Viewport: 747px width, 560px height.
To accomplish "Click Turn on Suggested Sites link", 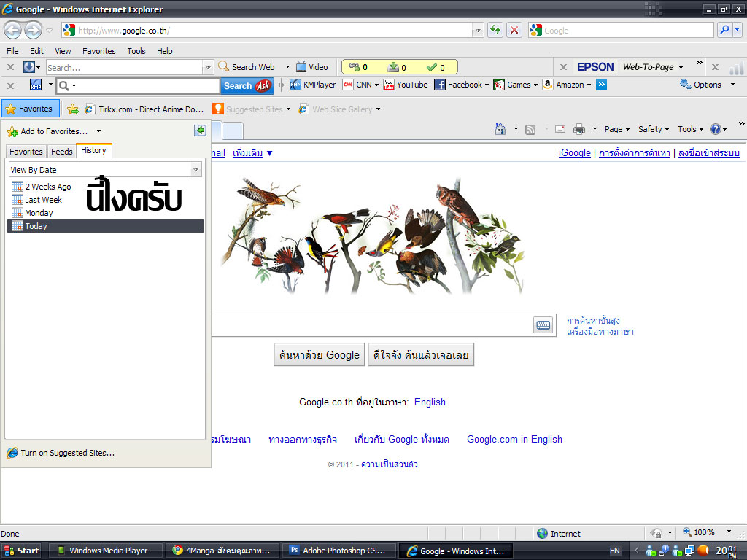I will tap(67, 453).
